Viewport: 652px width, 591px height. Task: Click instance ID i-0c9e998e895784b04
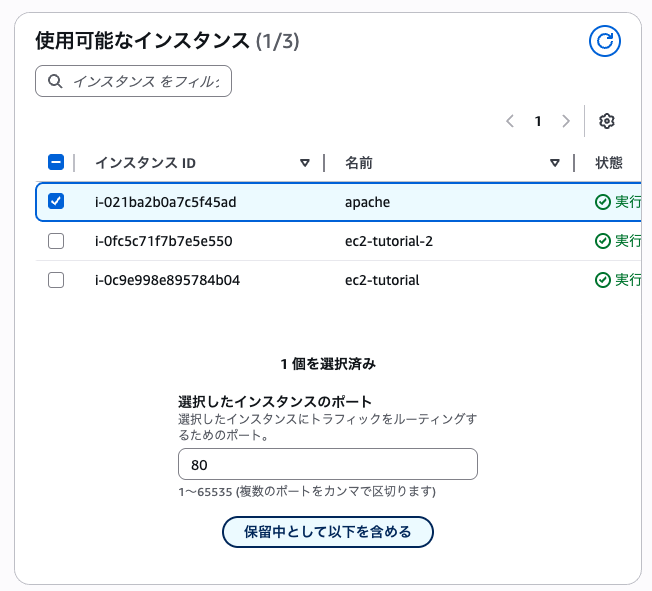167,280
